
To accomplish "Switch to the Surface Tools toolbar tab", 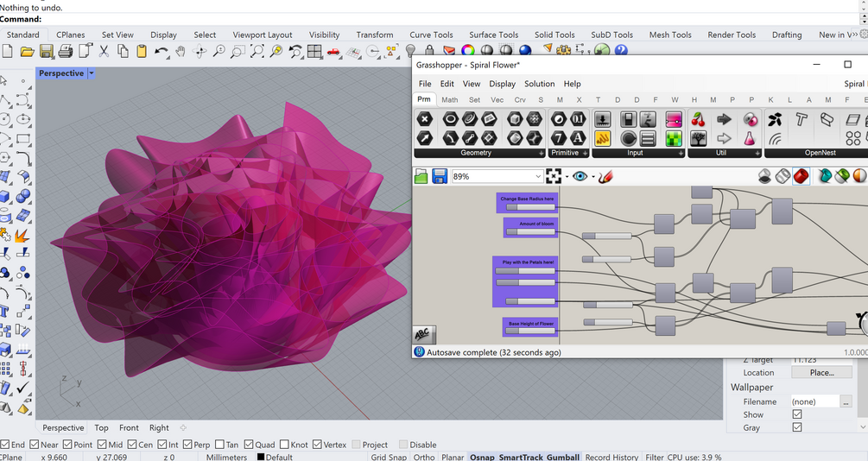I will pos(494,35).
